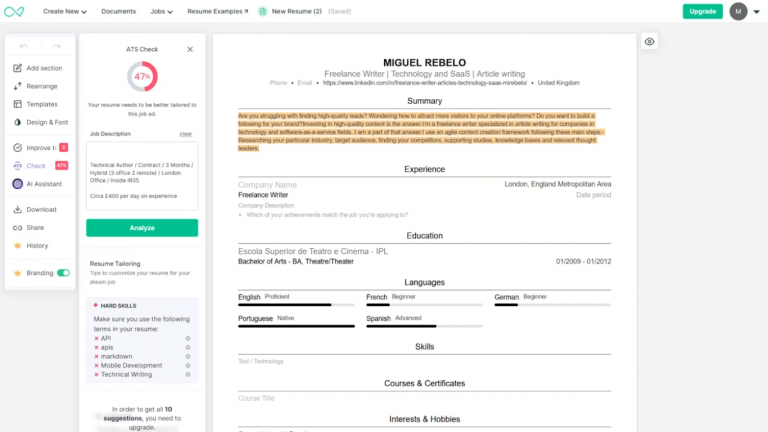Toggle the Branding switch off
Image resolution: width=768 pixels, height=432 pixels.
coord(63,273)
